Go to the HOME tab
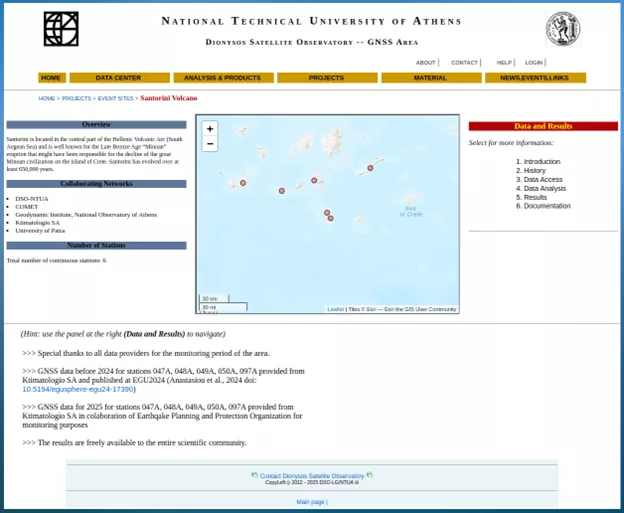Image resolution: width=624 pixels, height=513 pixels. pos(51,78)
